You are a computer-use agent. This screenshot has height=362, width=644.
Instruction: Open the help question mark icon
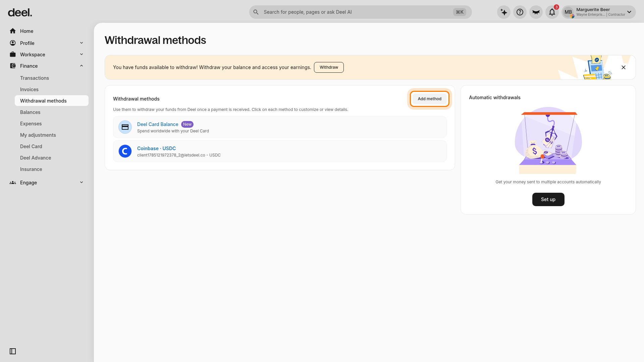[520, 12]
